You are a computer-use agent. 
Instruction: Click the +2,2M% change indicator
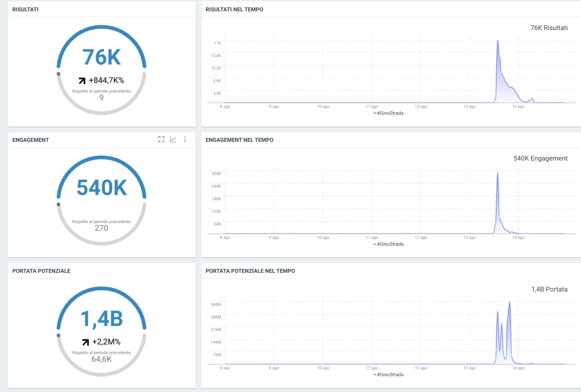(106, 342)
